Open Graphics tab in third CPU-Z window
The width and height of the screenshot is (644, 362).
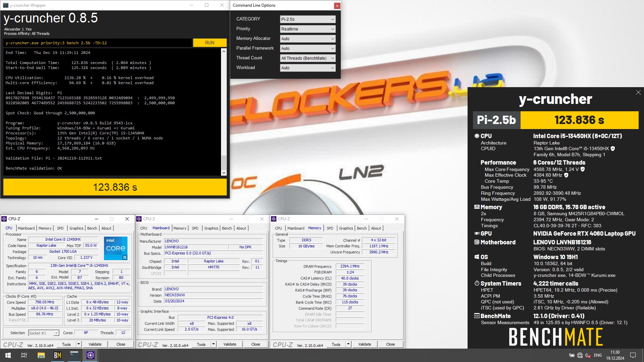click(x=346, y=228)
